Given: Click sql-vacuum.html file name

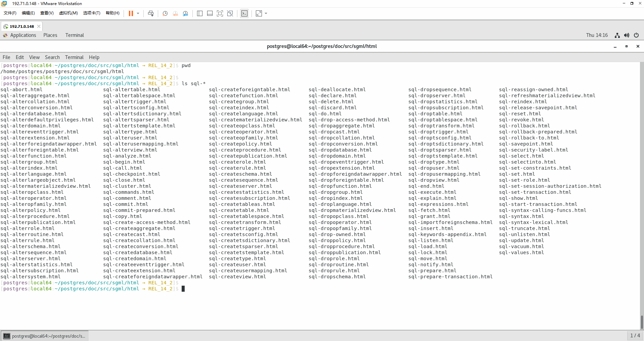Looking at the screenshot, I should (521, 246).
